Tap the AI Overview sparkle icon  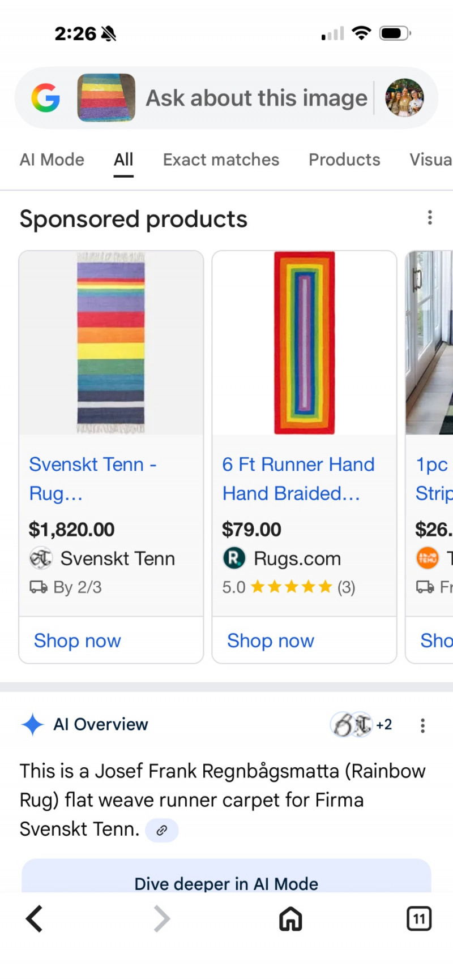pyautogui.click(x=32, y=725)
